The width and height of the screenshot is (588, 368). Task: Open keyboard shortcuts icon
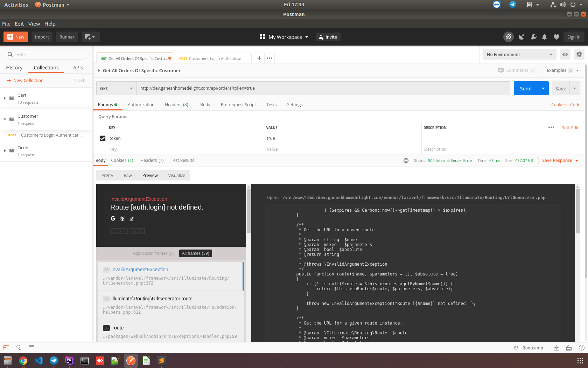coord(569,348)
